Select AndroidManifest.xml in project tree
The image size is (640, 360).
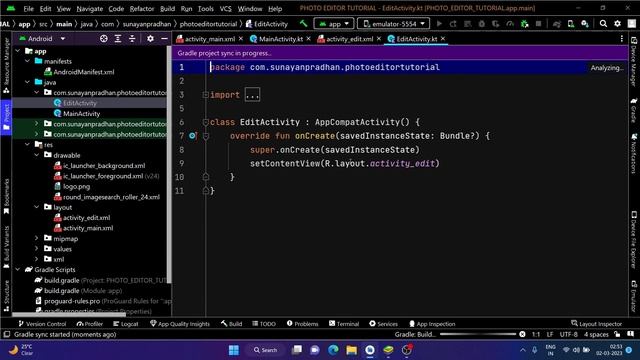pos(79,72)
